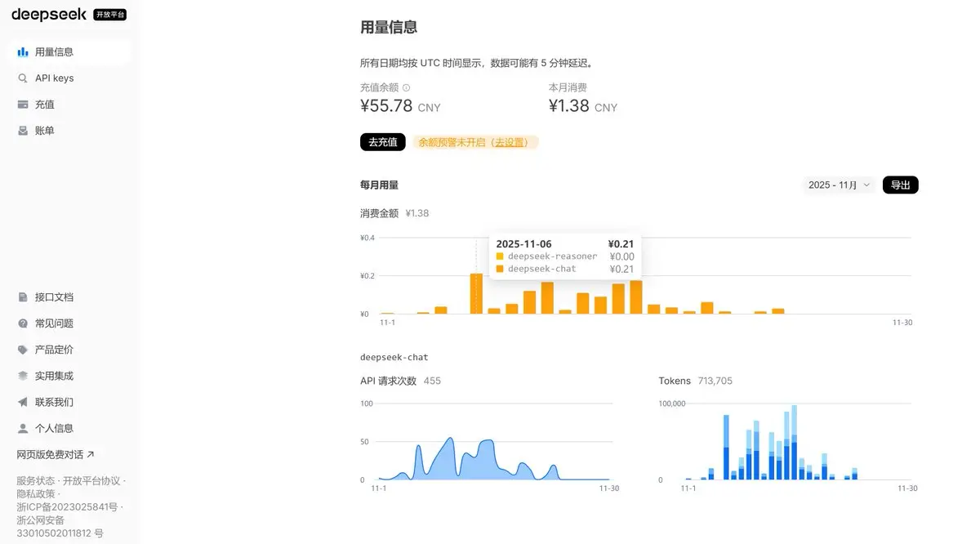Click the 浙ICP备2023025841号 footer link
Viewport: 980px width, 544px height.
67,506
